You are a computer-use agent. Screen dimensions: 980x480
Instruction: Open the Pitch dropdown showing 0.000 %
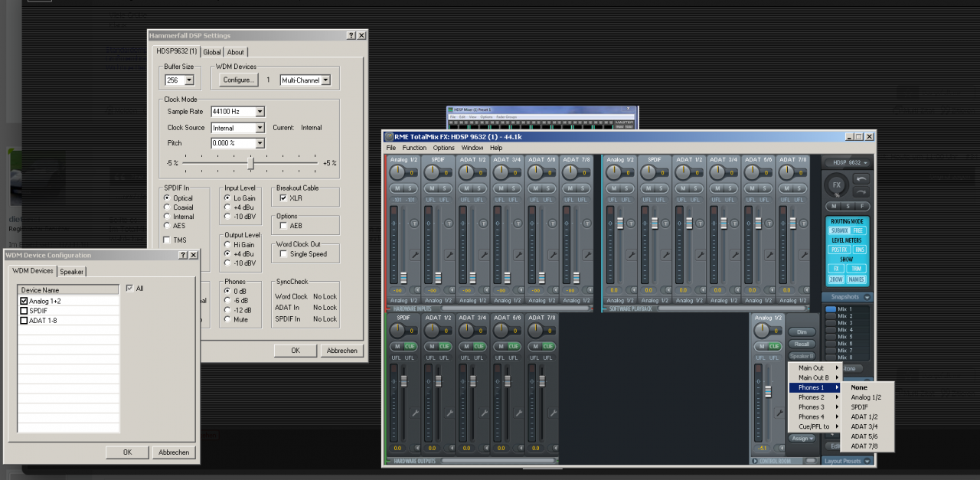point(260,143)
